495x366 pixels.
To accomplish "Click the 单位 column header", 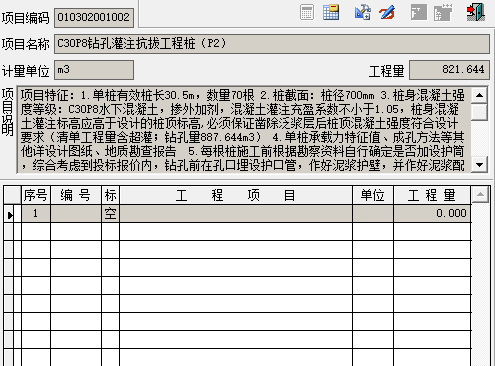I will pyautogui.click(x=373, y=195).
